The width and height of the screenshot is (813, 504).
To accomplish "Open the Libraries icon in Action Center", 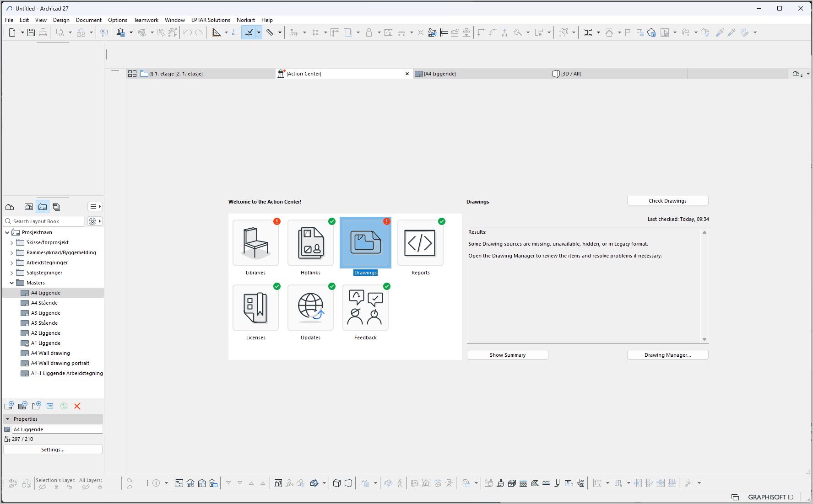I will click(x=255, y=243).
